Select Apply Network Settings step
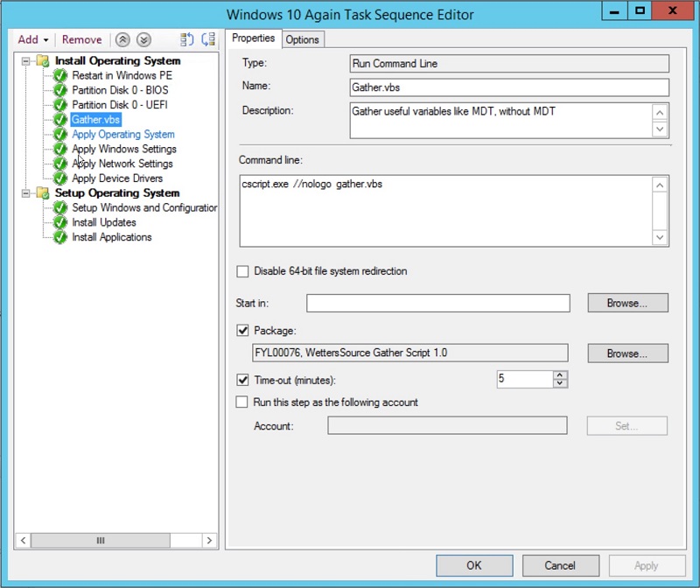Viewport: 700px width, 588px height. tap(122, 164)
